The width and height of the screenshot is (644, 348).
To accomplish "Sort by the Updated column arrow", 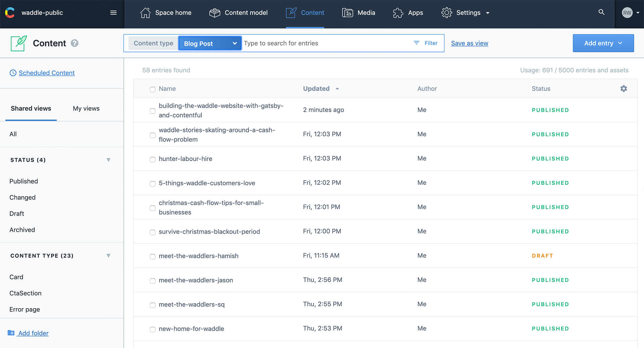I will tap(337, 89).
